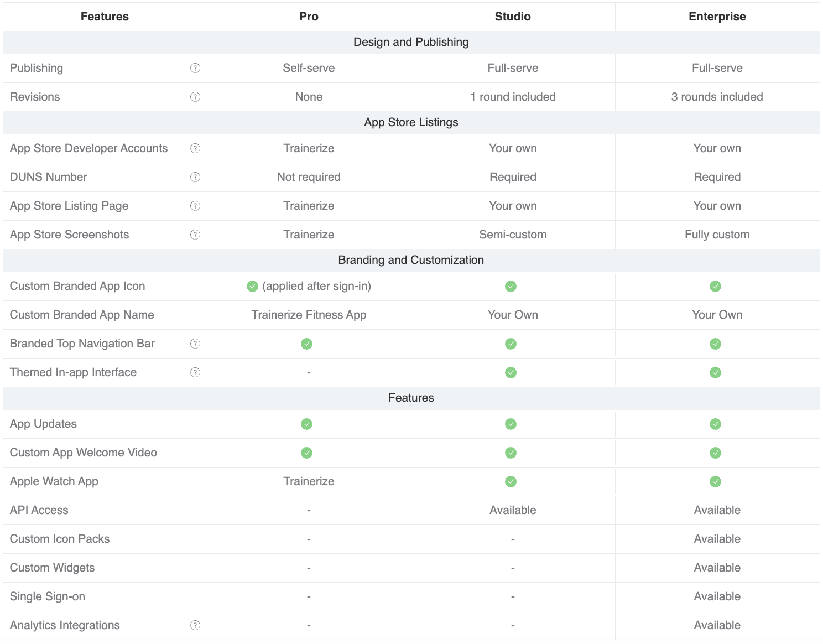This screenshot has height=644, width=823.
Task: Click the help icon next to Publishing
Action: point(195,68)
